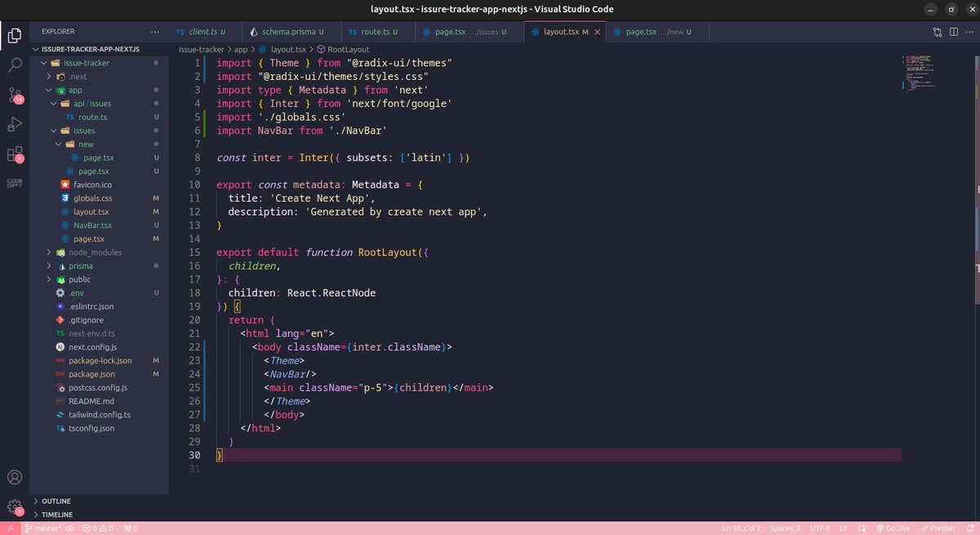This screenshot has width=980, height=535.
Task: Open globals.css file
Action: [x=98, y=198]
